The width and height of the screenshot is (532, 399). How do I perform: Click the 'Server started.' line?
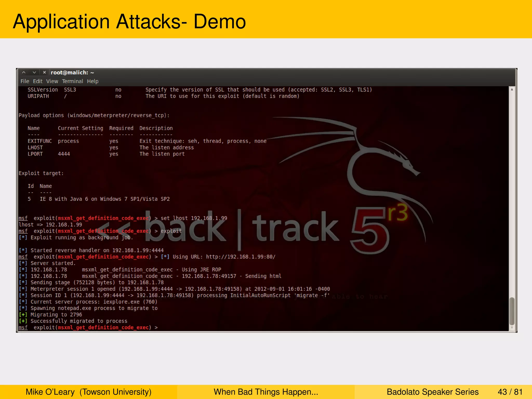(x=47, y=263)
